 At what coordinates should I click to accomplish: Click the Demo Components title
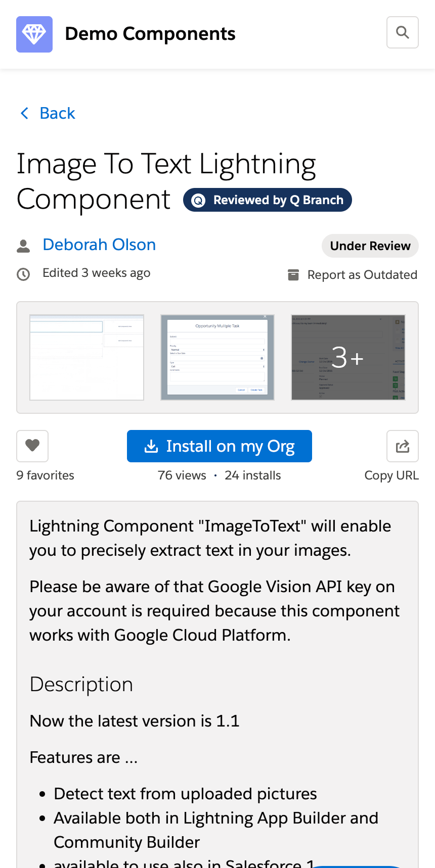pos(150,34)
